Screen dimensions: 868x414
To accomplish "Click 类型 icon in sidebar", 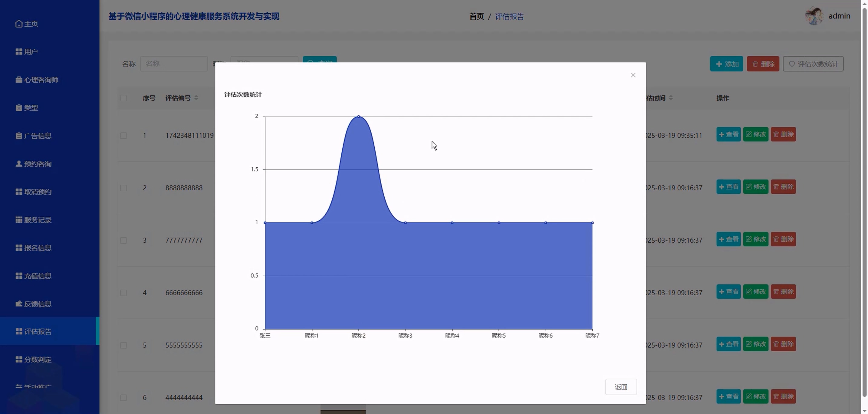I will 19,108.
